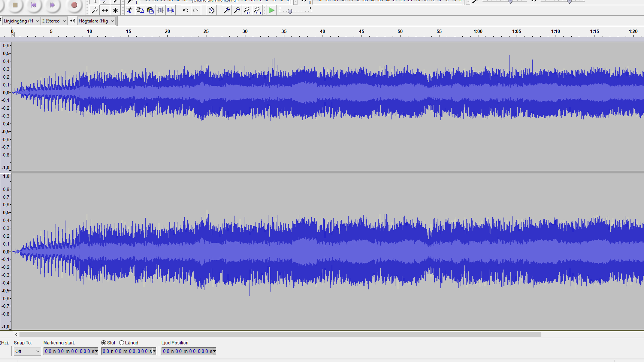Redo the last undone action

pyautogui.click(x=196, y=10)
